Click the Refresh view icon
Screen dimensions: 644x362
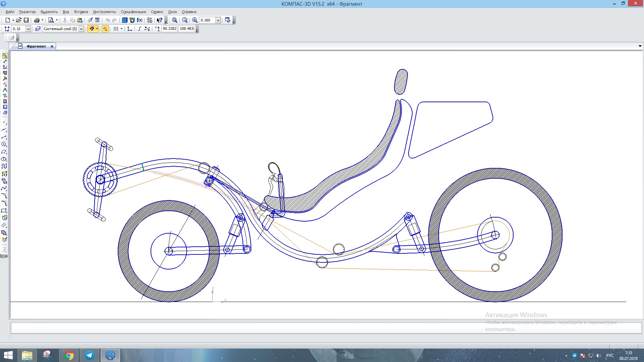click(x=227, y=20)
